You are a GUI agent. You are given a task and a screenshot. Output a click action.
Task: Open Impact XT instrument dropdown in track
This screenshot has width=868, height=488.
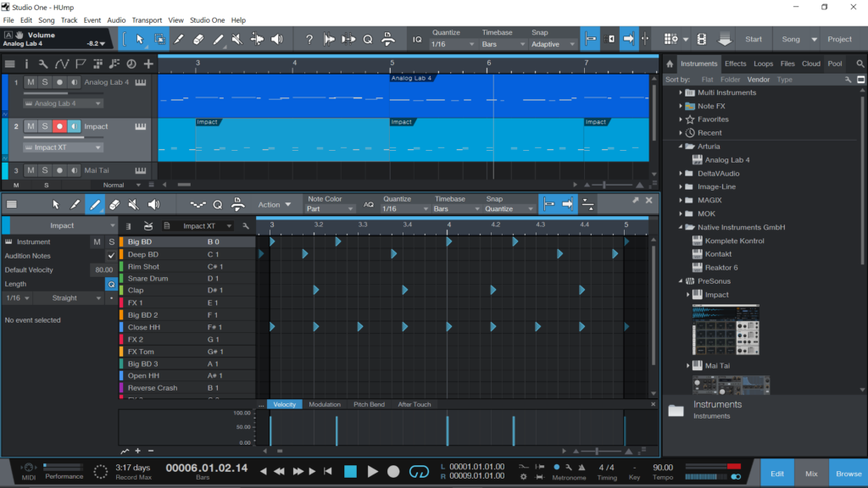63,147
